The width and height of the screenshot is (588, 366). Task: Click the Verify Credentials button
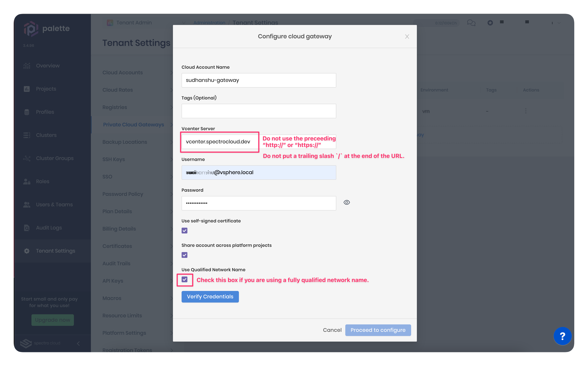(x=210, y=297)
